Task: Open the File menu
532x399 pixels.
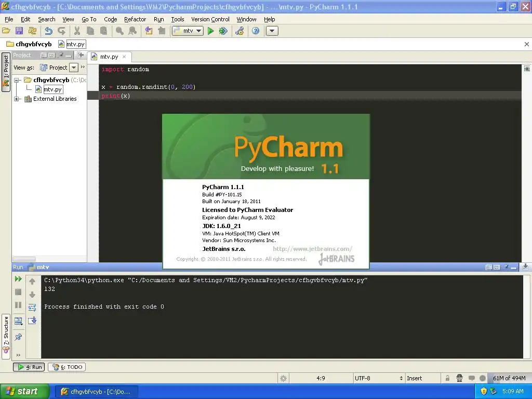Action: click(x=9, y=19)
